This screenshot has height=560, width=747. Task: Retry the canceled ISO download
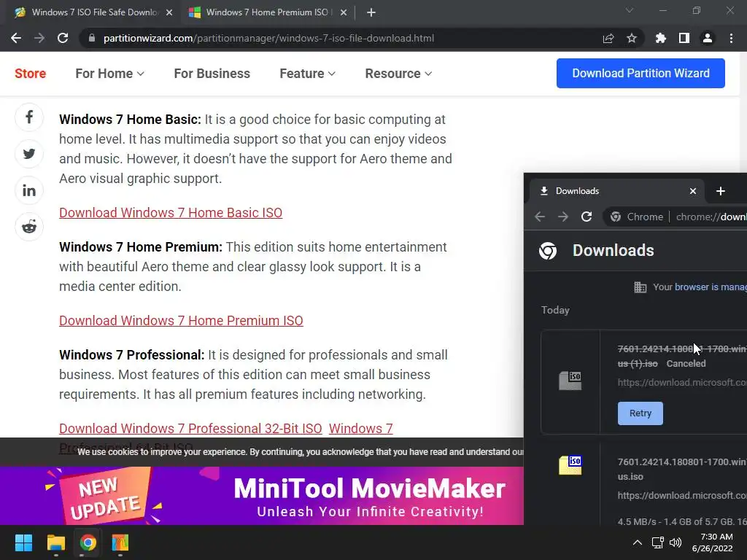pyautogui.click(x=640, y=413)
